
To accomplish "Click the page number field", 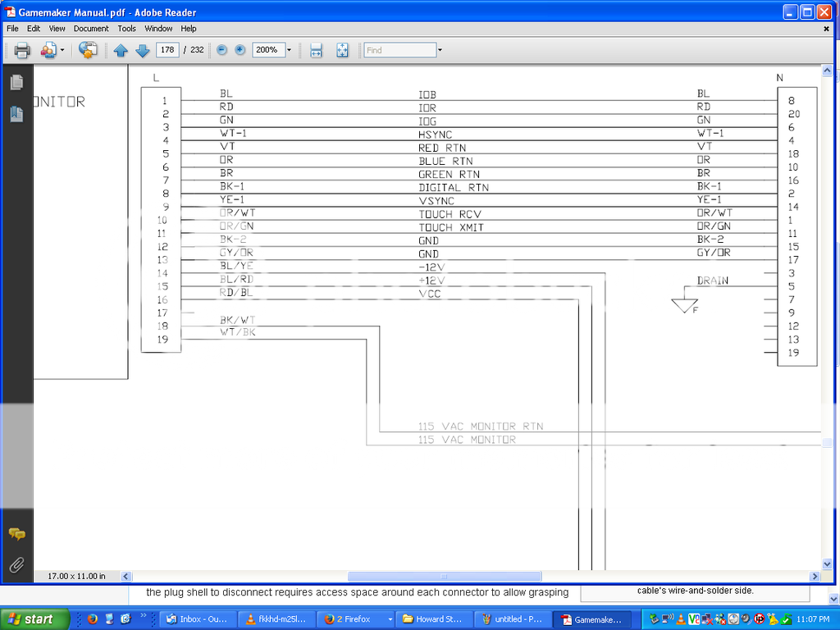I will [167, 50].
